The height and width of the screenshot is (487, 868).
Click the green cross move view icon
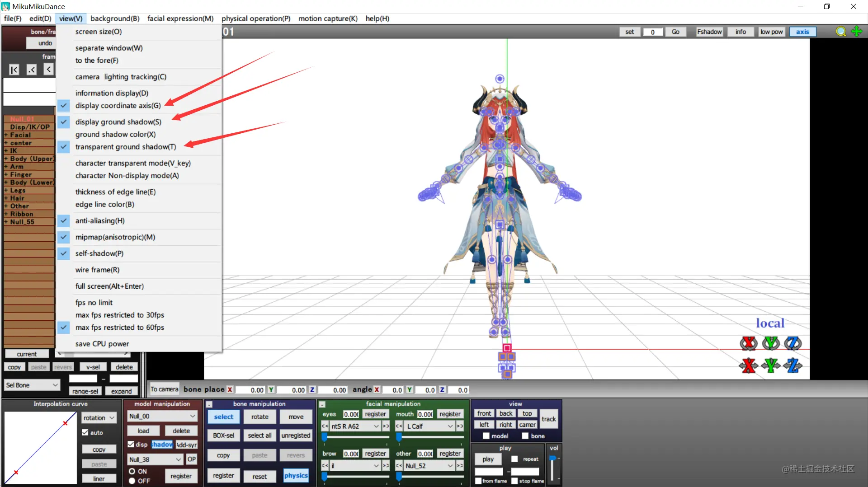pyautogui.click(x=857, y=32)
